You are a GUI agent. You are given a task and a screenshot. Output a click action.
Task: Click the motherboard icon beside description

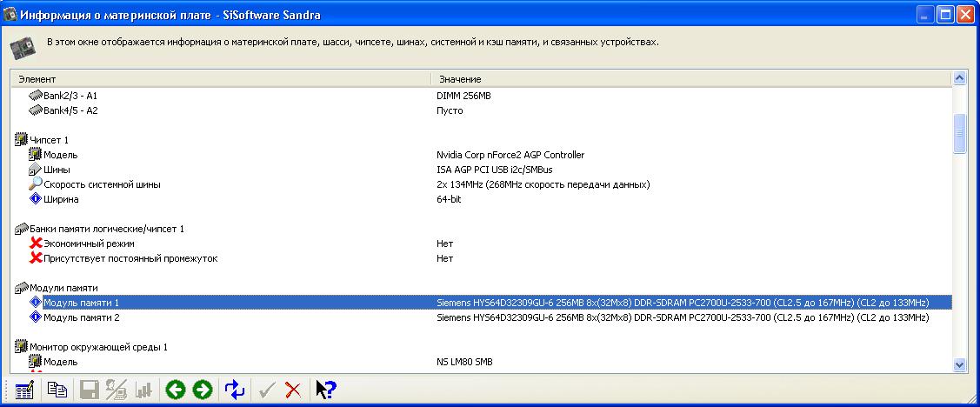[x=22, y=46]
